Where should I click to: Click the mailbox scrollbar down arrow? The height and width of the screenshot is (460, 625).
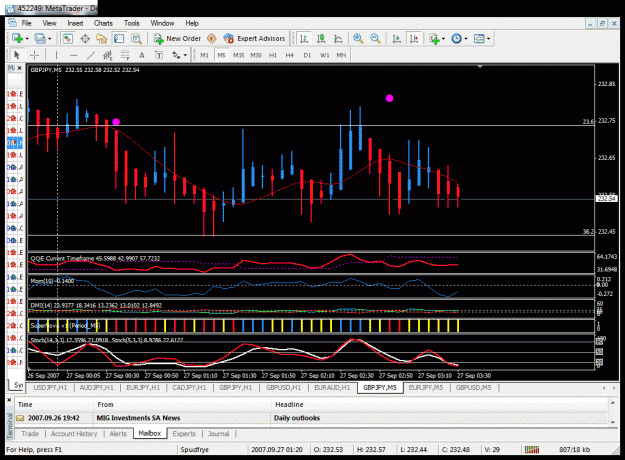click(613, 422)
